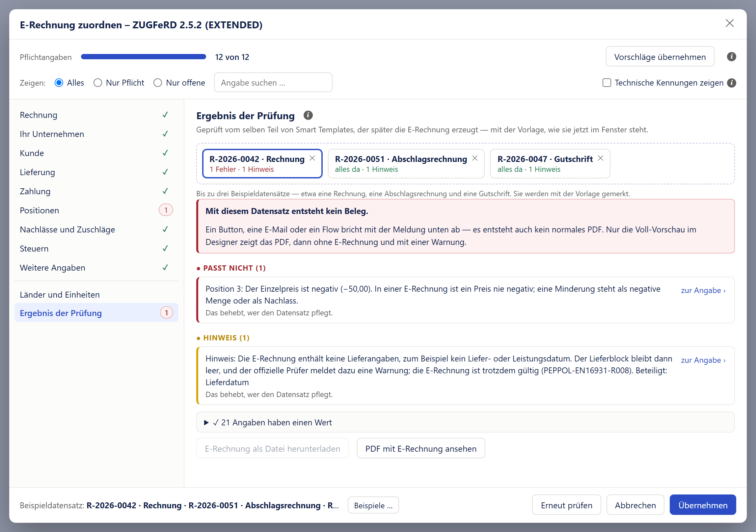
Task: Remove the R-2026-0051 Abschlagsrechnung chip
Action: point(475,158)
